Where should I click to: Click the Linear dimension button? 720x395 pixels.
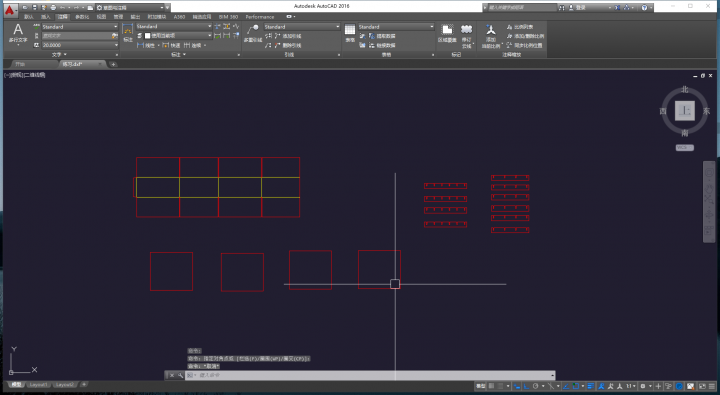click(x=146, y=45)
